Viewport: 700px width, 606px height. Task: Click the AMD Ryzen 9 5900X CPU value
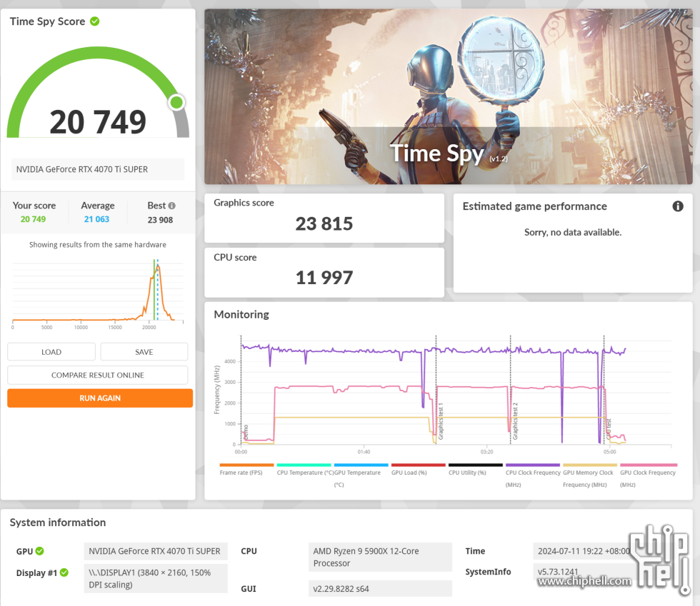pos(380,557)
